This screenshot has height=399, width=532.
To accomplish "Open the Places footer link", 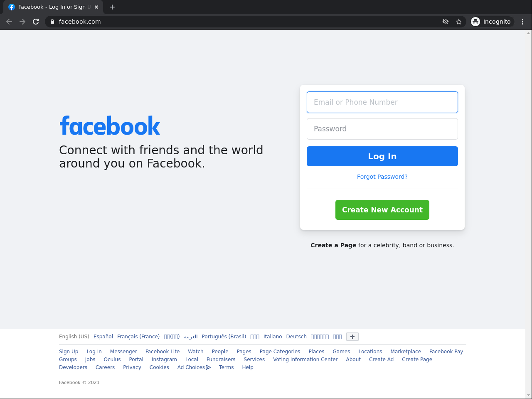I will point(316,352).
